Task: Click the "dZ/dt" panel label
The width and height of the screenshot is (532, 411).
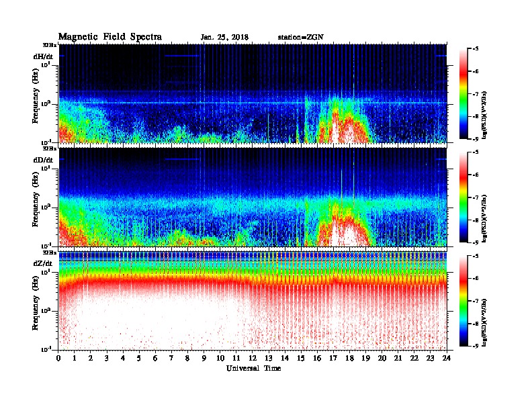Action: point(43,263)
